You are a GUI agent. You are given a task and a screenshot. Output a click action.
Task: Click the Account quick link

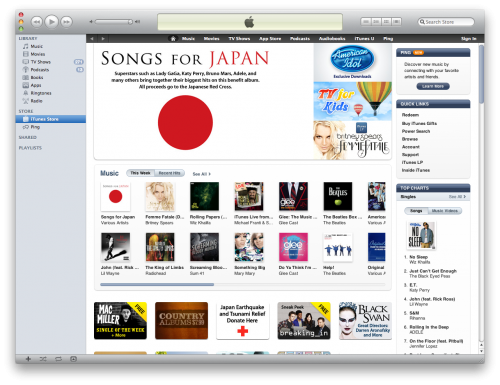(x=411, y=147)
